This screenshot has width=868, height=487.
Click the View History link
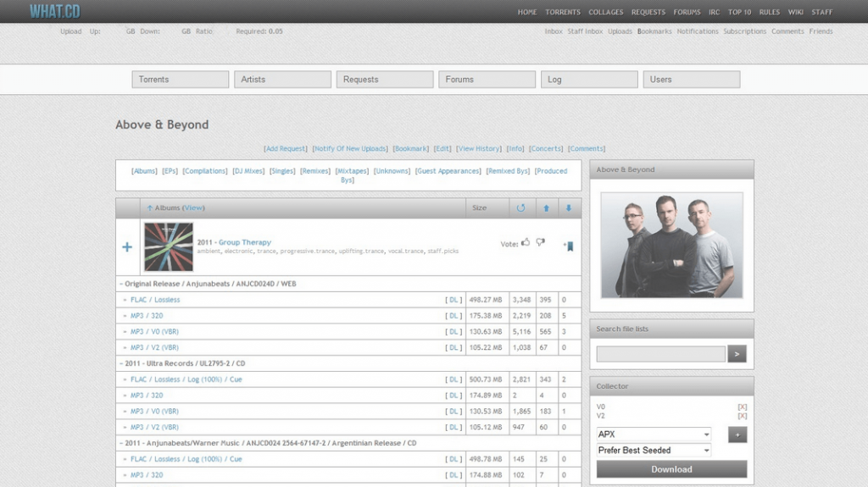tap(479, 149)
